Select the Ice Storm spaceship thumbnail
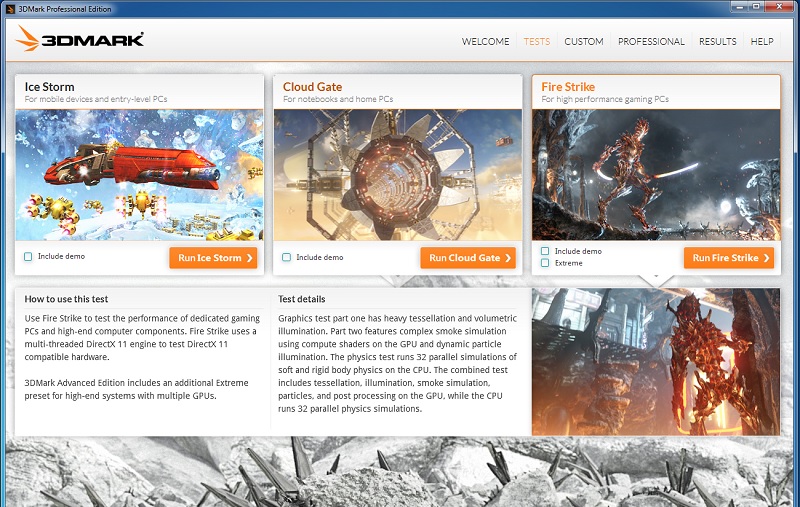Image resolution: width=800 pixels, height=507 pixels. (139, 175)
